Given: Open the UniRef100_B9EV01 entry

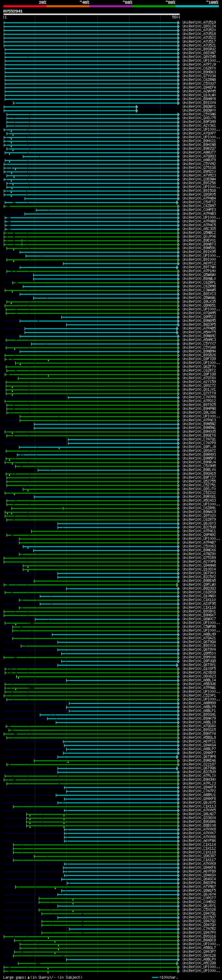Looking at the screenshot, I should (199, 241).
